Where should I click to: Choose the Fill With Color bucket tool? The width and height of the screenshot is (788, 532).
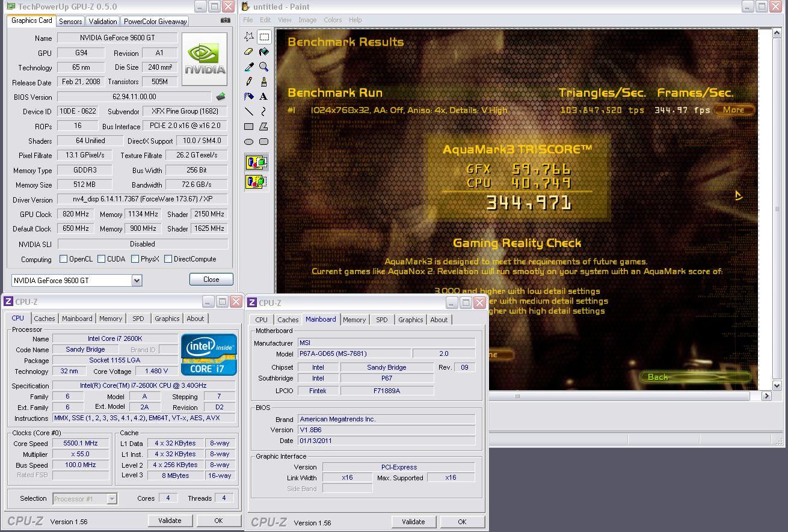[264, 52]
